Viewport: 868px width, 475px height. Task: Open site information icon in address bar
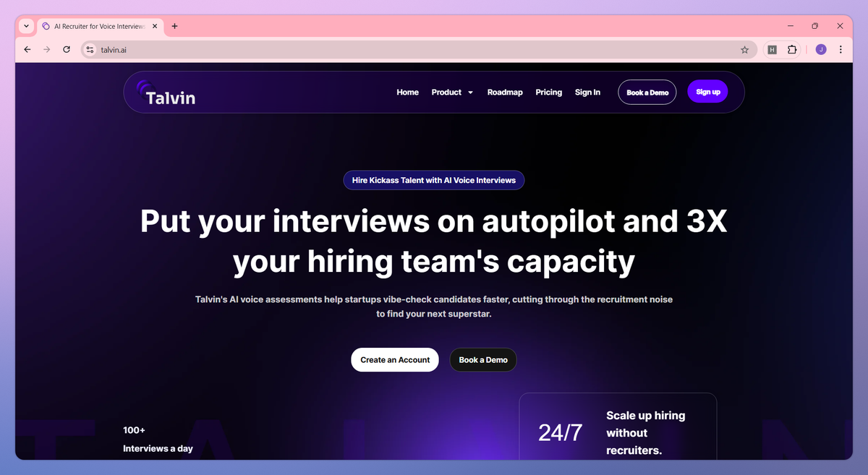[x=90, y=50]
